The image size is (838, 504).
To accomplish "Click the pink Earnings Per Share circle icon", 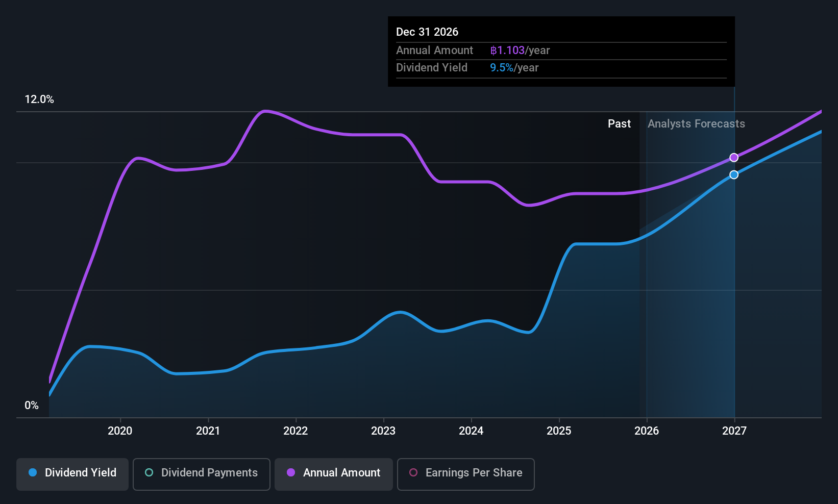I will coord(413,473).
